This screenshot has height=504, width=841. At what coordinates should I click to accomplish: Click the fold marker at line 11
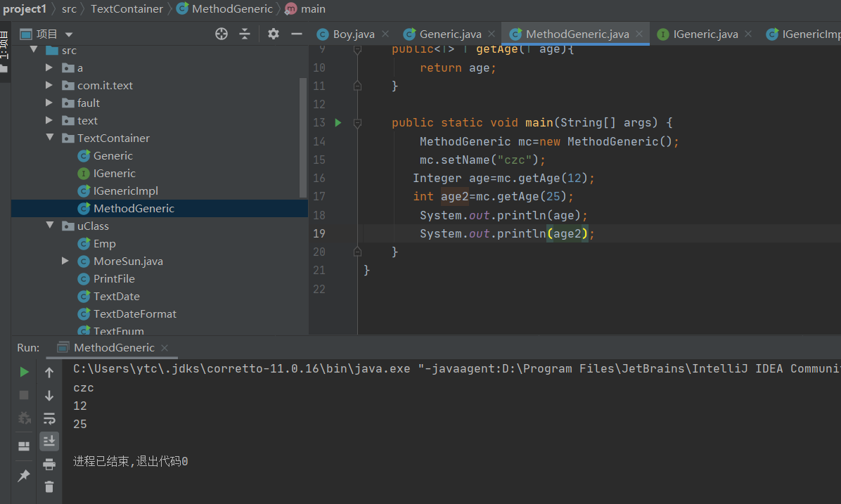point(358,86)
